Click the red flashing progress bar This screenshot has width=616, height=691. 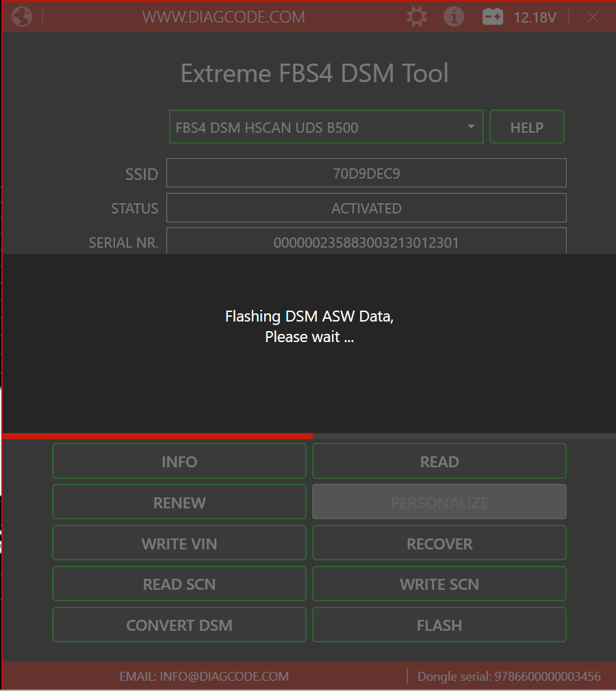pos(157,436)
